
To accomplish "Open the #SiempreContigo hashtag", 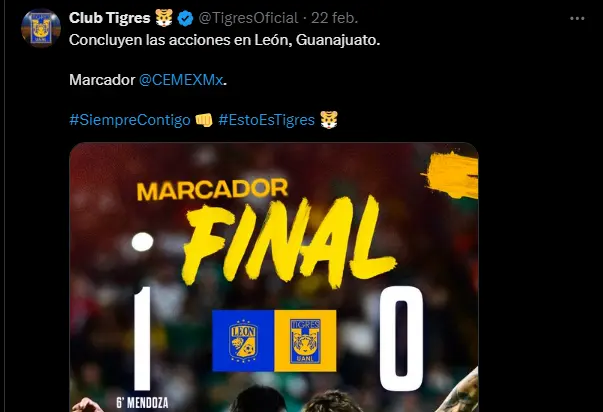I will point(130,120).
